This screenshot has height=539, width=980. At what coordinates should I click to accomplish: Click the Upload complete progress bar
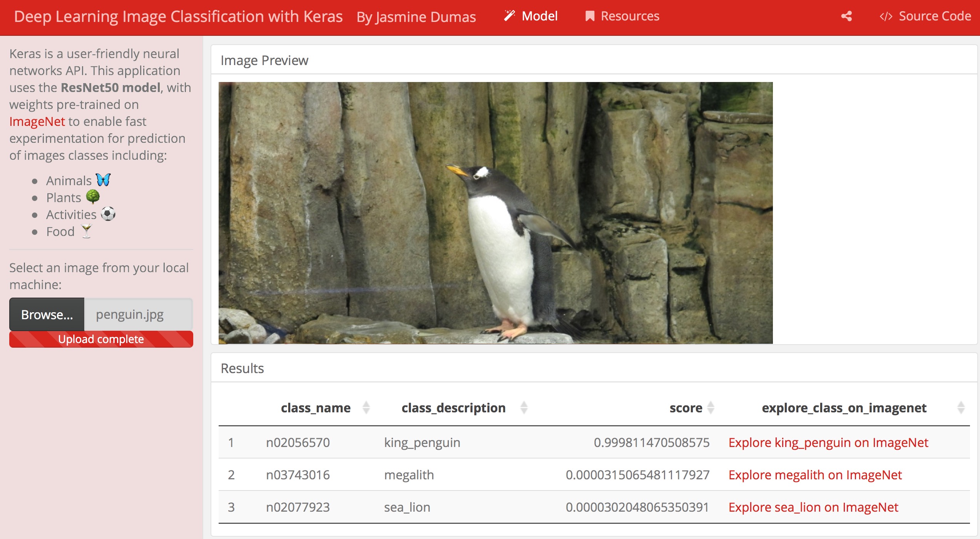click(x=101, y=339)
